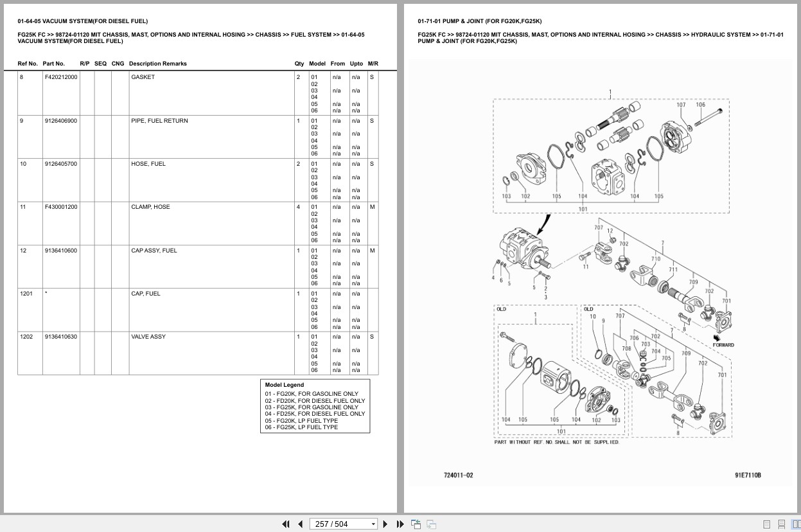Click the Qty column header
Viewport: 801px width, 532px height.
(x=299, y=64)
